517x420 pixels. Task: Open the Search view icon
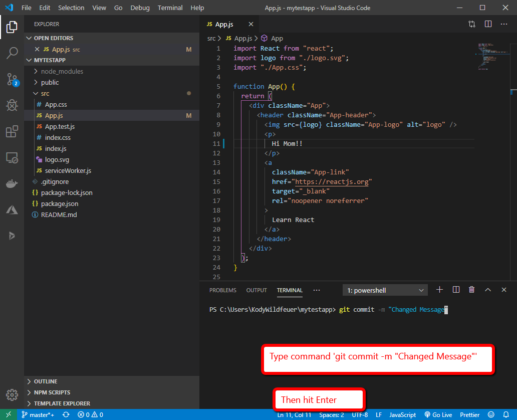[12, 53]
